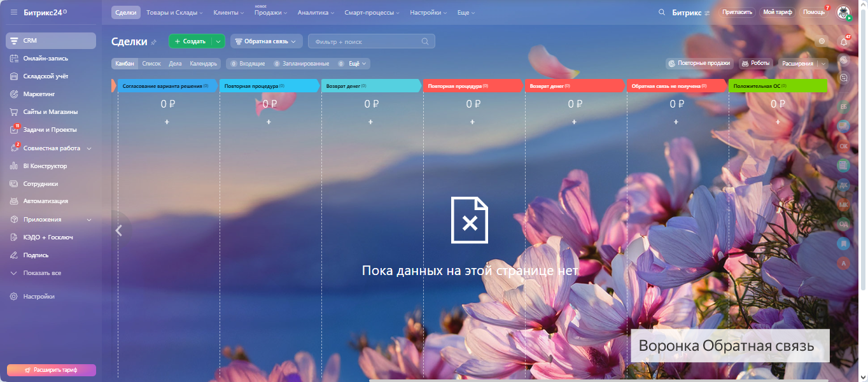868x382 pixels.
Task: Open Клиенты top menu
Action: (x=229, y=12)
